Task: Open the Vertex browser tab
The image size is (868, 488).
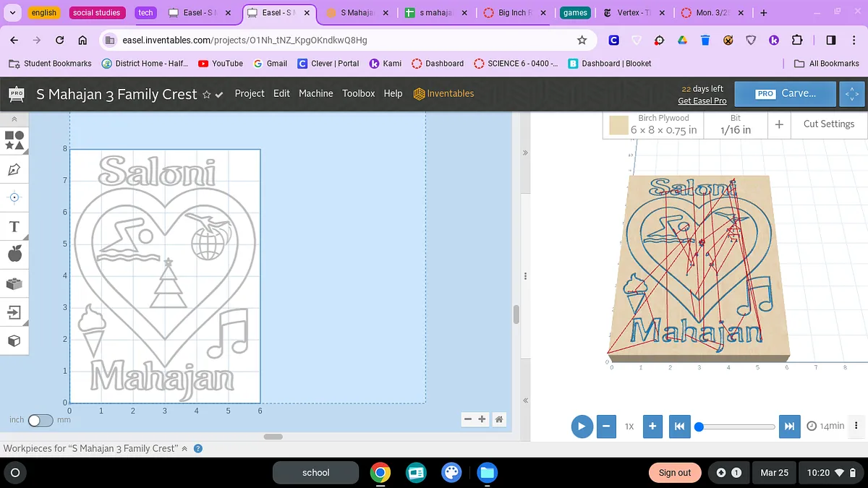Action: pos(633,13)
